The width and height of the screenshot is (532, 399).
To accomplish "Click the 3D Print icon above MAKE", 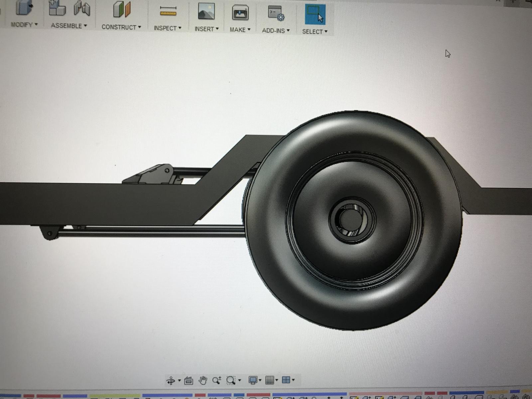I will [x=240, y=13].
